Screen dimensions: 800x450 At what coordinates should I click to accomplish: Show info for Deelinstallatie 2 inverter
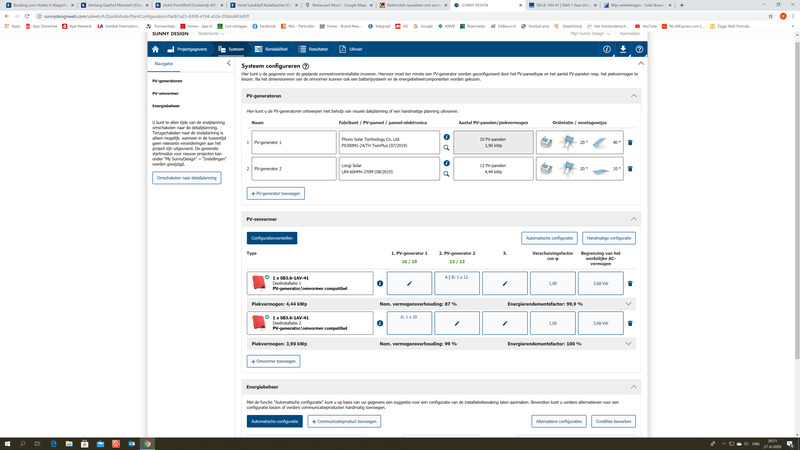click(380, 323)
